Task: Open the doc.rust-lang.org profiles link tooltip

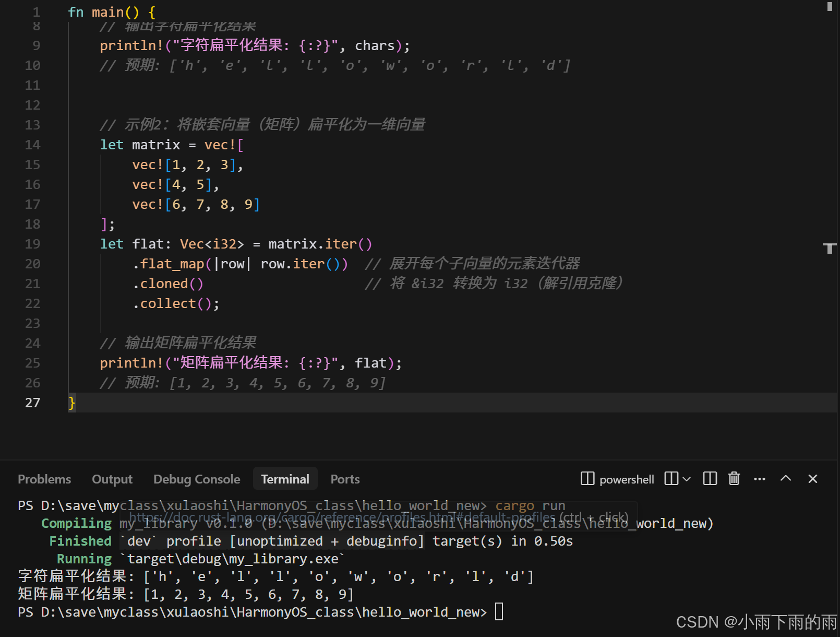Action: coord(379,517)
